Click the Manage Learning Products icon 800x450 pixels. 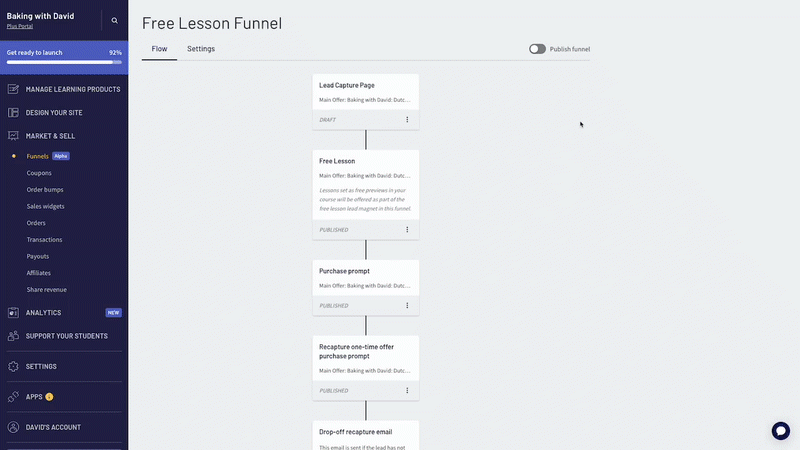(13, 89)
